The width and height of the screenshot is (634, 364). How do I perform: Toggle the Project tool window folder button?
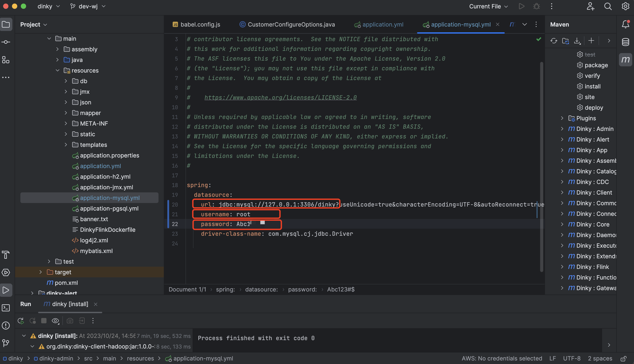point(6,25)
